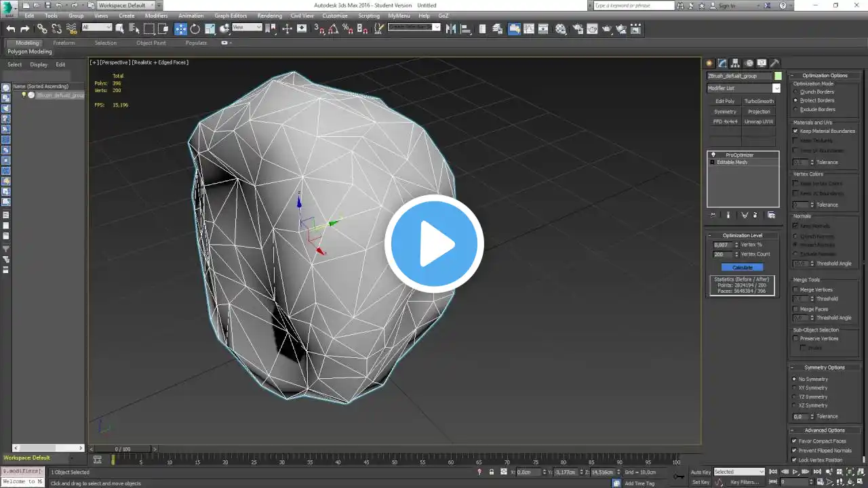The height and width of the screenshot is (488, 868).
Task: Open the Modifier List dropdown
Action: (x=744, y=88)
